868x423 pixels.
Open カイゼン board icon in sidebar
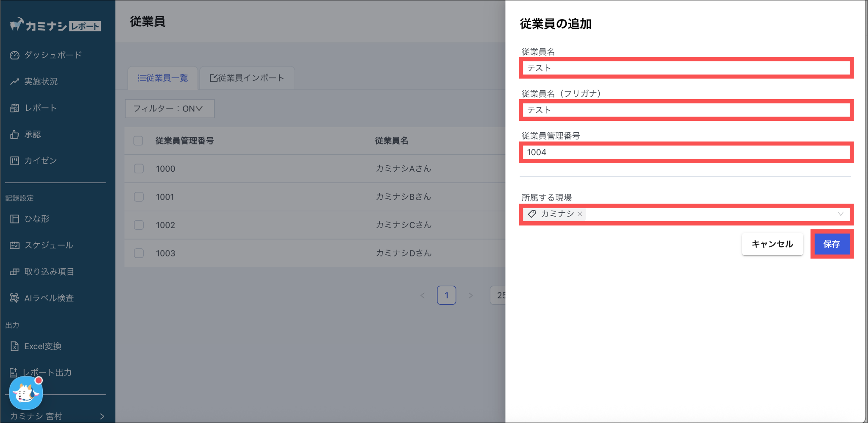[15, 161]
